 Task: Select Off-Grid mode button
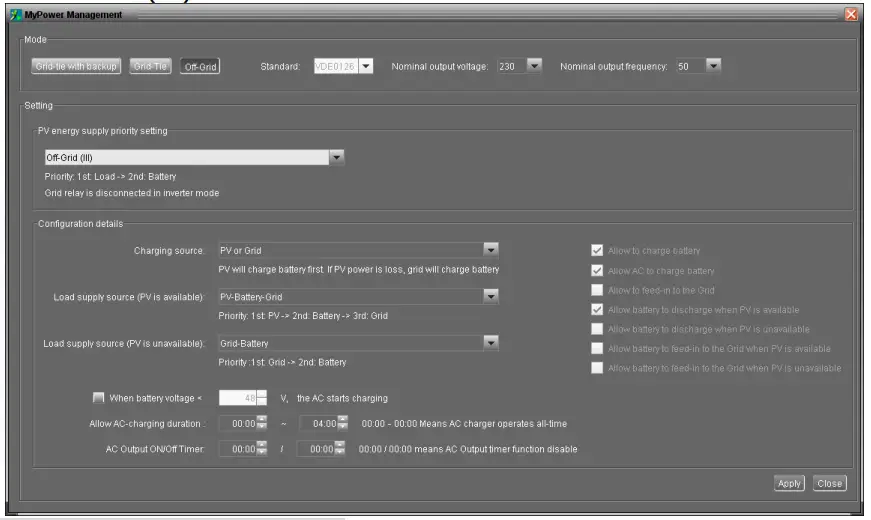coord(200,67)
